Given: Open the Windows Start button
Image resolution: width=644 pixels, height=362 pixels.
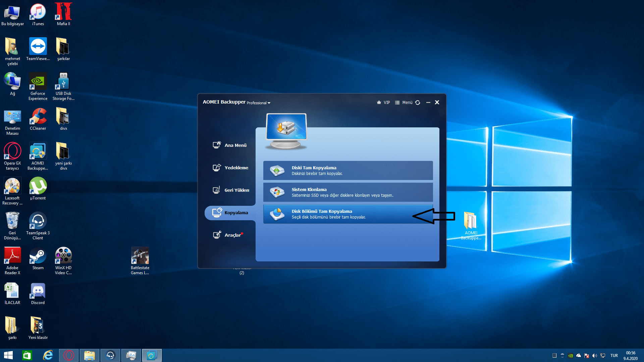Looking at the screenshot, I should click(x=8, y=355).
